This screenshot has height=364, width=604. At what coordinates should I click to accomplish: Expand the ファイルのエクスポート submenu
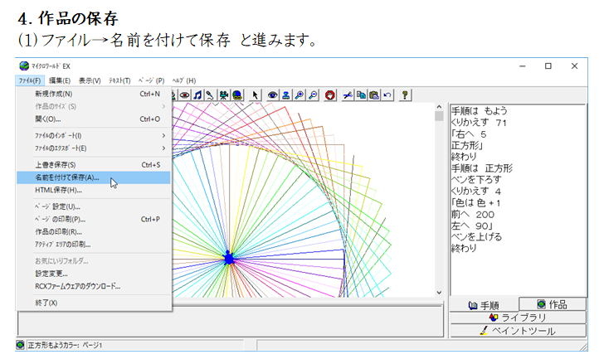pos(94,148)
